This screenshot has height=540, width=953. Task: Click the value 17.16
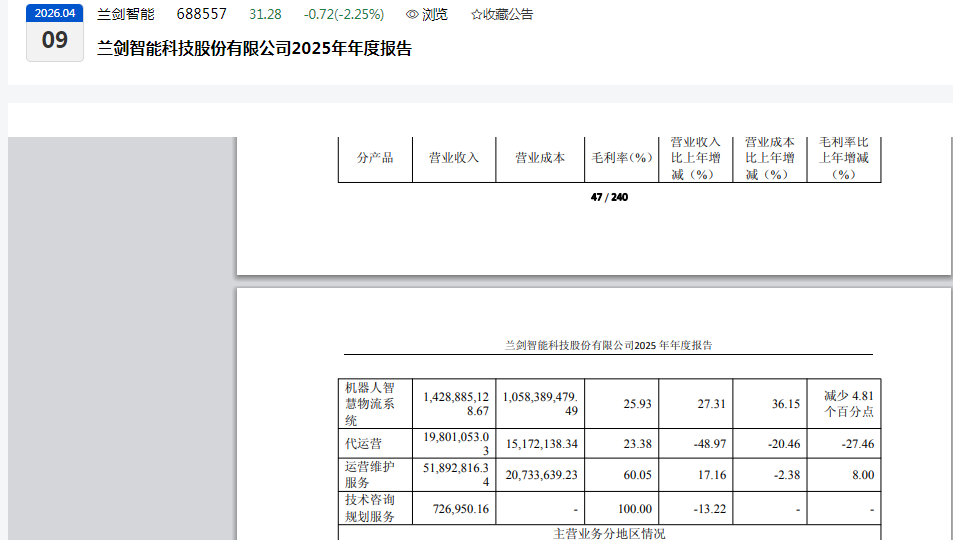(x=712, y=476)
